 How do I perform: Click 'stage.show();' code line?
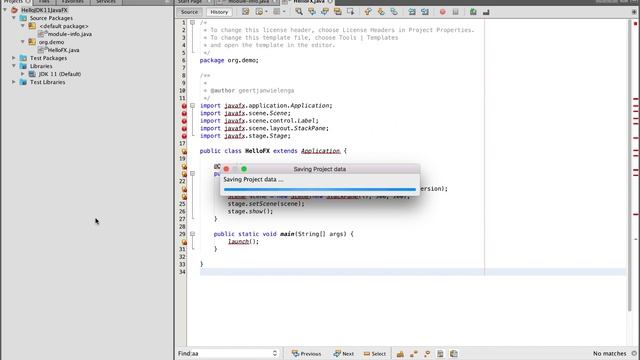(250, 211)
